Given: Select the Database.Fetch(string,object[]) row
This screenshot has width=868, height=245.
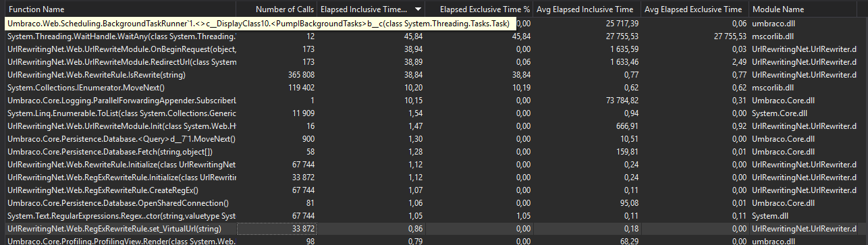Looking at the screenshot, I should click(x=434, y=151).
